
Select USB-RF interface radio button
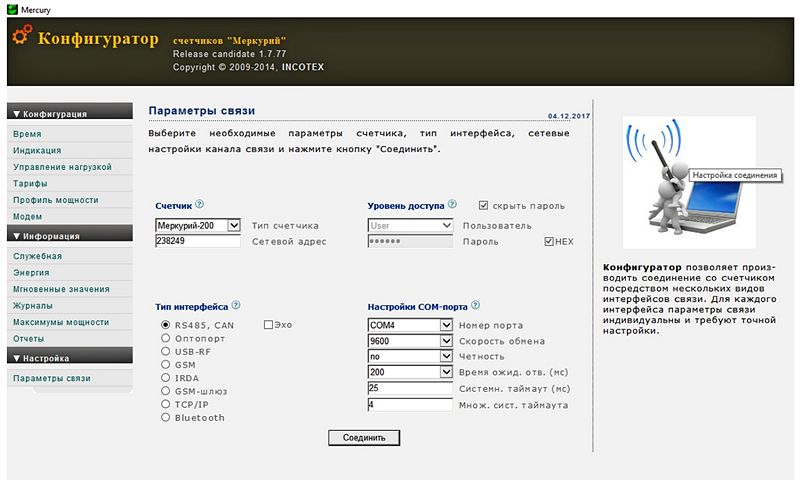(165, 351)
